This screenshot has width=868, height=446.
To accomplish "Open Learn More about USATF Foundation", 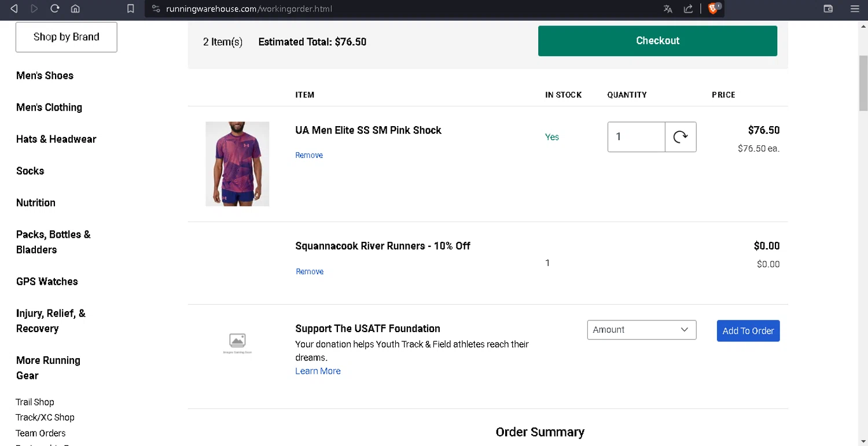I will [318, 371].
